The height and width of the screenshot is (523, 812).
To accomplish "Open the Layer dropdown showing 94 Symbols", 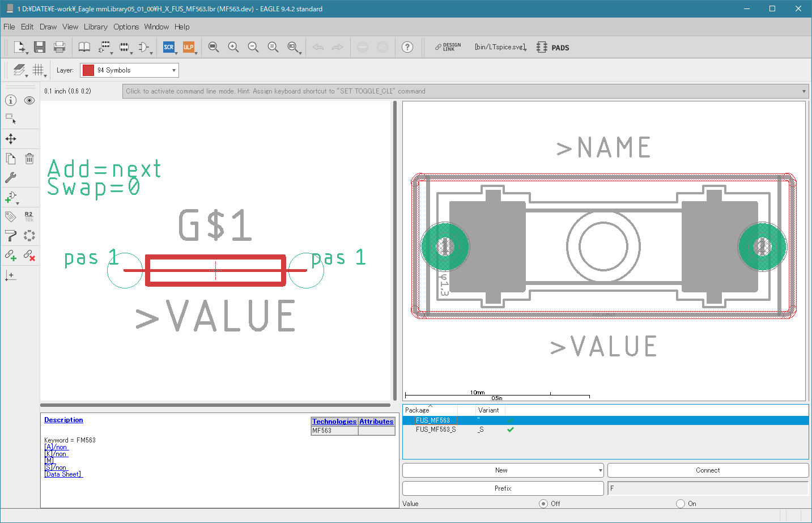I will (x=129, y=70).
